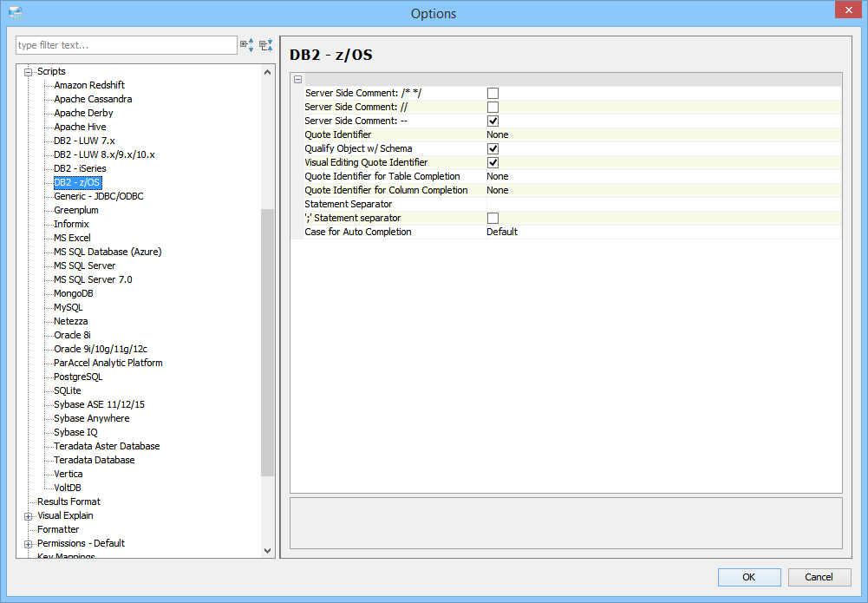
Task: Select Vertica tree item
Action: pyautogui.click(x=69, y=474)
